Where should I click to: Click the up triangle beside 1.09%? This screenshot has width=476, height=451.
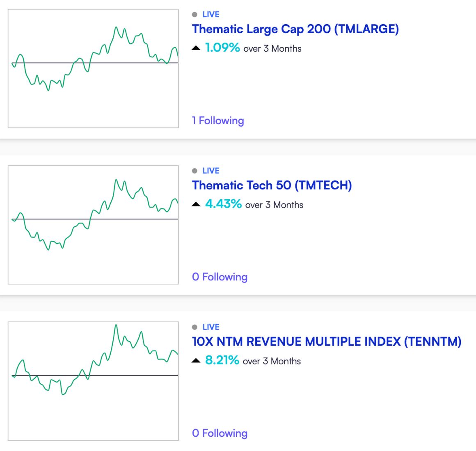coord(196,48)
